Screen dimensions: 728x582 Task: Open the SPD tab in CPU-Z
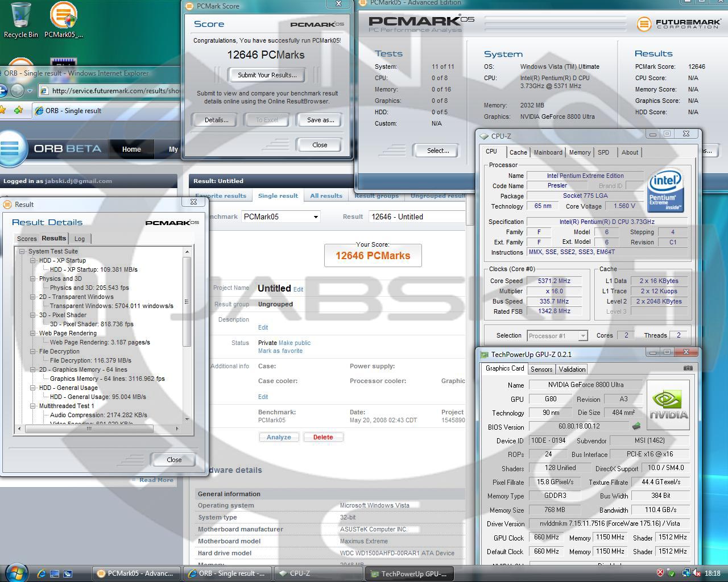point(603,152)
